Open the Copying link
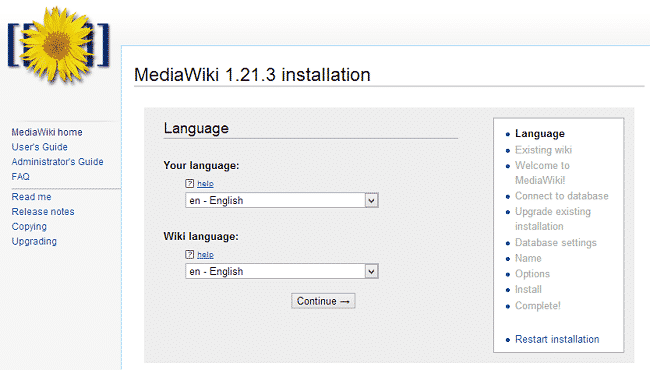This screenshot has height=370, width=650. tap(29, 227)
